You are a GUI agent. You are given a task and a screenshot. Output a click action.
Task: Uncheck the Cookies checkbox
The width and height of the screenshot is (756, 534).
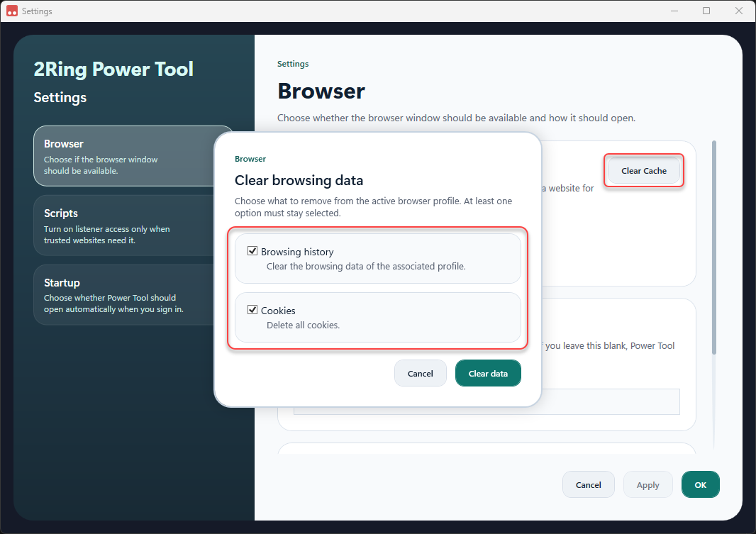[x=252, y=309]
